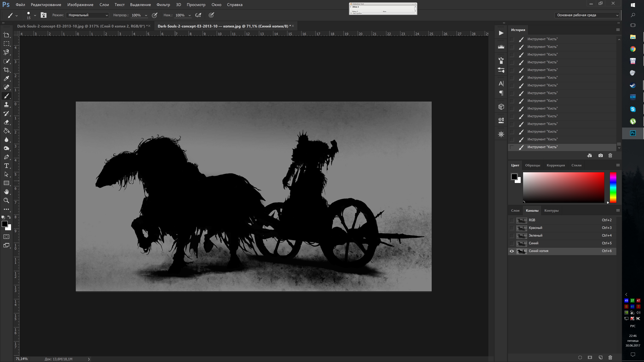This screenshot has width=644, height=362.
Task: Hide the Синий копия channel
Action: [x=512, y=251]
